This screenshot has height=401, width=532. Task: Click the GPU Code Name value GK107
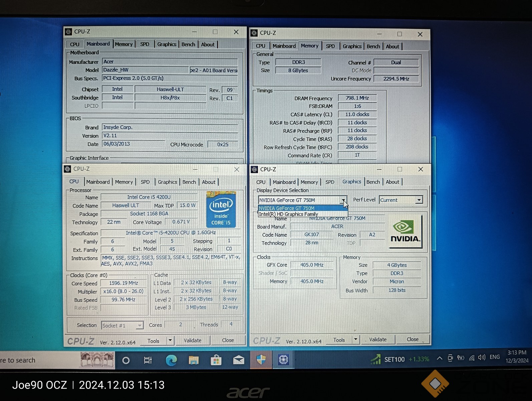point(312,235)
